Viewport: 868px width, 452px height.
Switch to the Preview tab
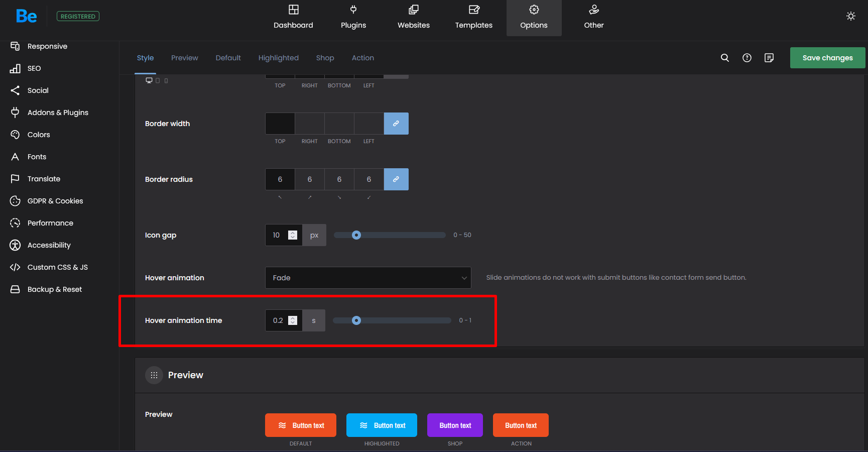(x=185, y=58)
